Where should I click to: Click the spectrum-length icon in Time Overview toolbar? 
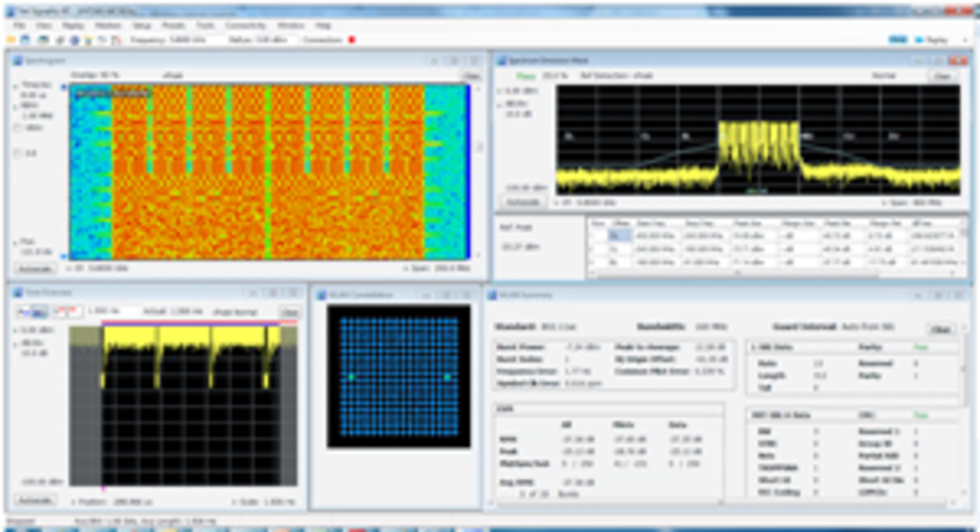point(41,311)
